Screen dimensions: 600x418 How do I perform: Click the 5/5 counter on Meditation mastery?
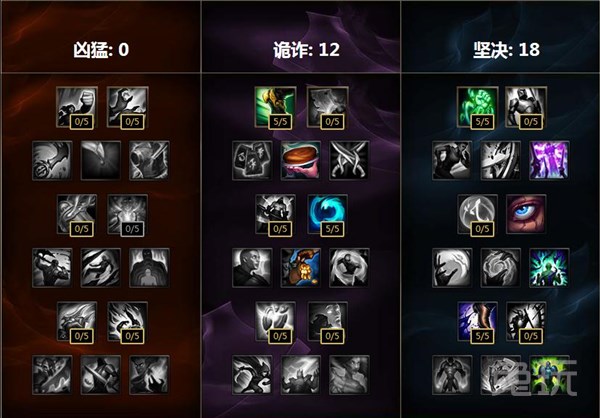tap(332, 229)
